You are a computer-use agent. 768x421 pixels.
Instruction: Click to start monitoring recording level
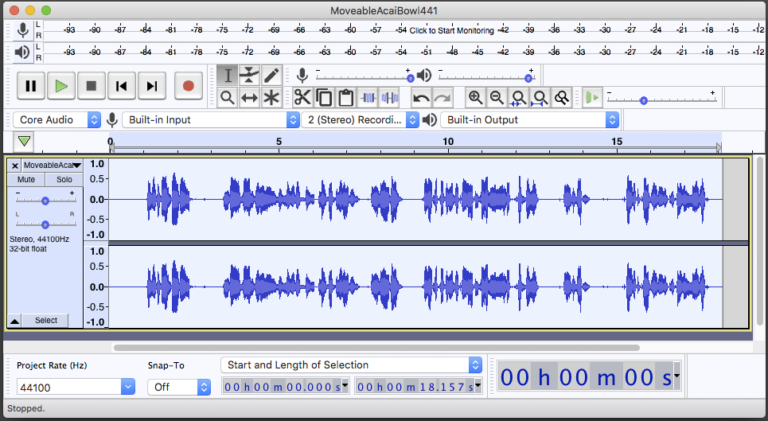451,30
